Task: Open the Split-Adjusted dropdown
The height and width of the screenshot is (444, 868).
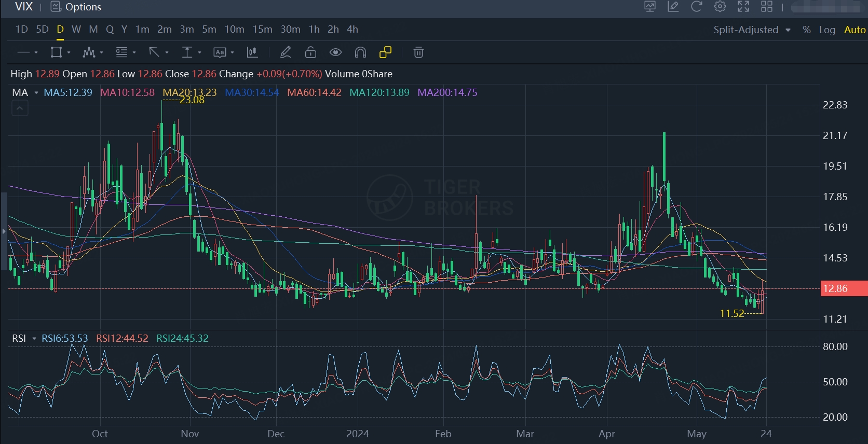Action: (751, 30)
